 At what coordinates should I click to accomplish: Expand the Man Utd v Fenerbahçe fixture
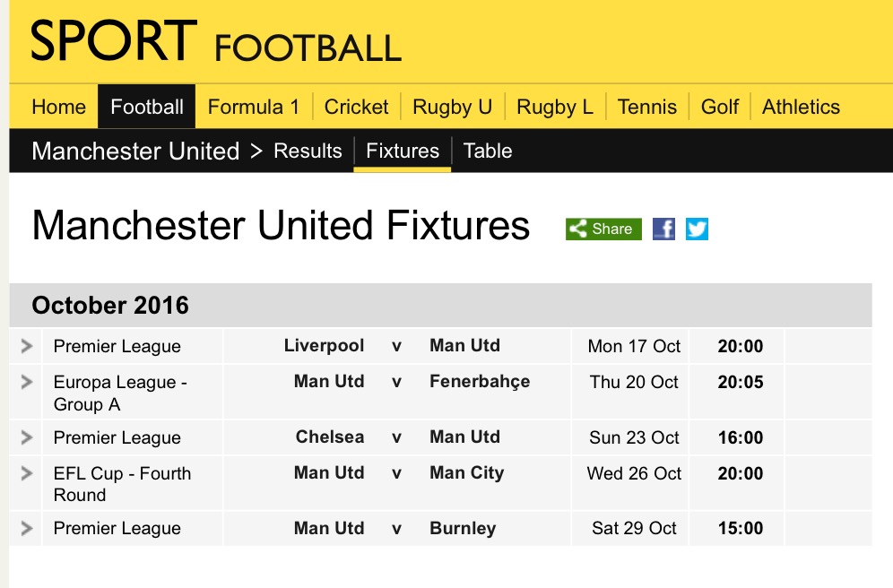(26, 383)
